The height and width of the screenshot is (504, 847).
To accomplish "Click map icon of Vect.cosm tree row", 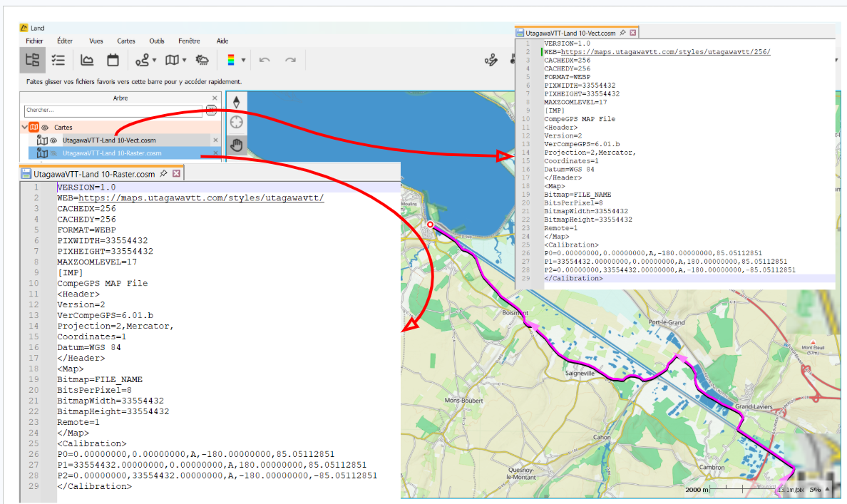I will pos(42,140).
